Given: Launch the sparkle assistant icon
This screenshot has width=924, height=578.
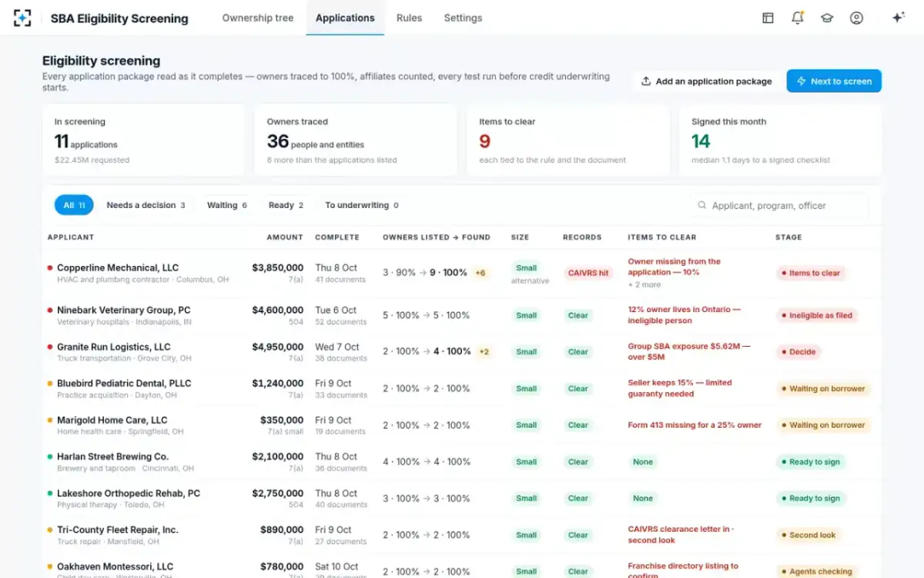Looking at the screenshot, I should 898,18.
